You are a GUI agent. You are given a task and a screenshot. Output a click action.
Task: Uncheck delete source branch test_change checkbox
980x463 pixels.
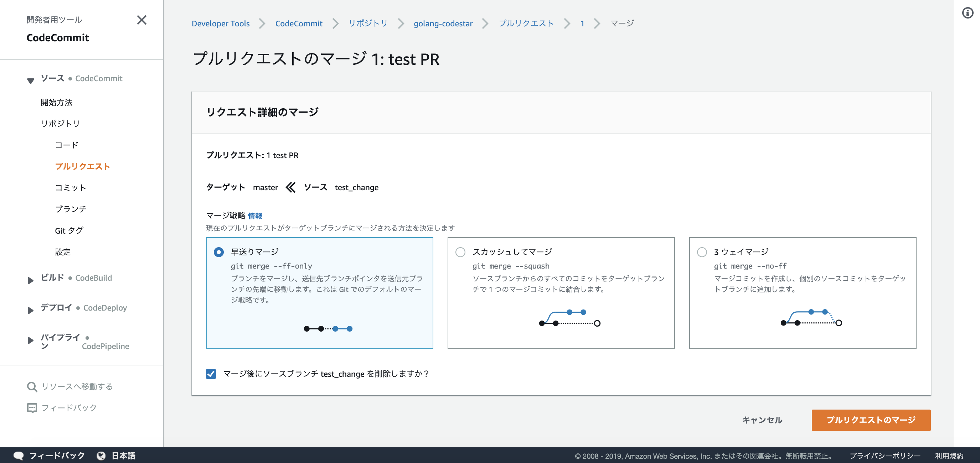[211, 374]
